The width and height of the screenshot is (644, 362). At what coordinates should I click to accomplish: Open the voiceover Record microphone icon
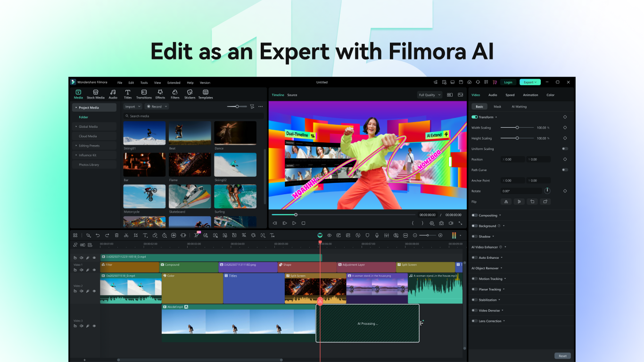coord(377,235)
